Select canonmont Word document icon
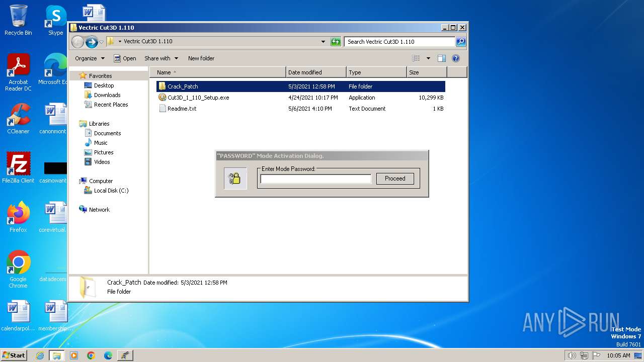Screen dimensions: 644x362 pos(53,119)
